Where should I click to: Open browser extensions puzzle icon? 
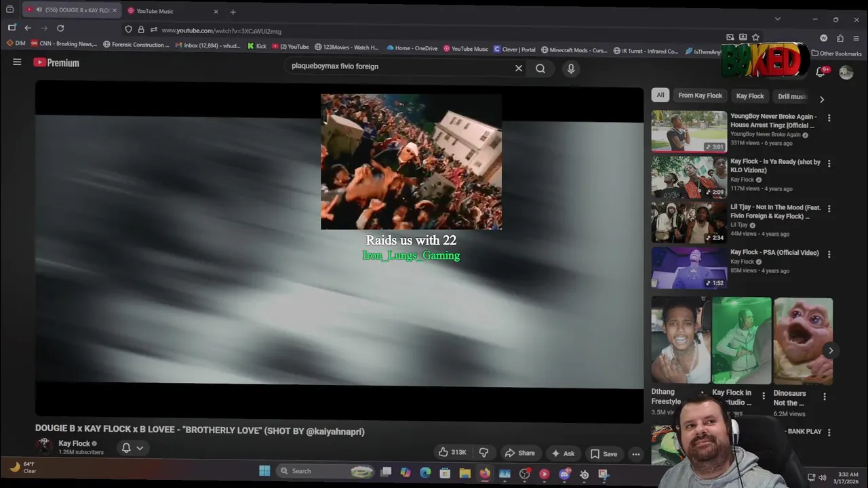point(840,38)
